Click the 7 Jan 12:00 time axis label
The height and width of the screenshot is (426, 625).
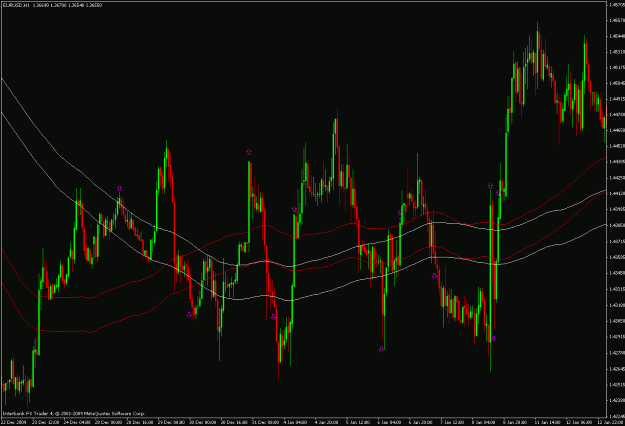pyautogui.click(x=452, y=422)
